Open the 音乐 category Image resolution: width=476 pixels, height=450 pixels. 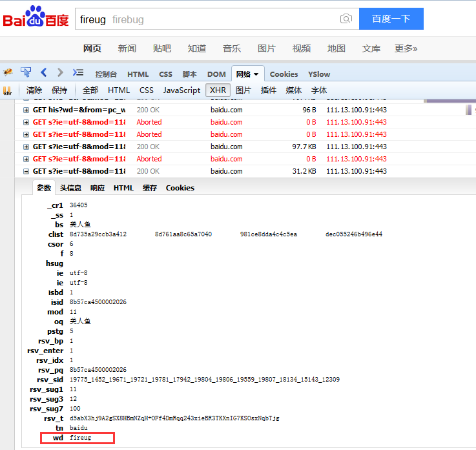pos(232,48)
